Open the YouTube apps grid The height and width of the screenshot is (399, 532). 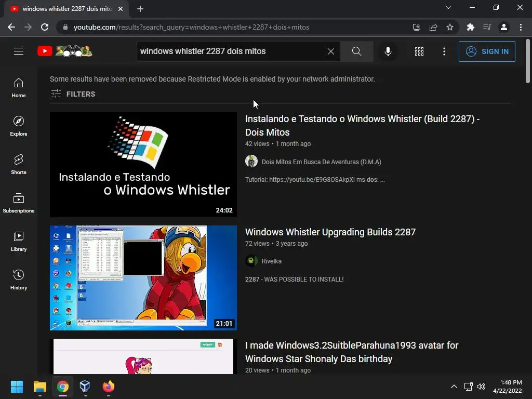(x=419, y=51)
